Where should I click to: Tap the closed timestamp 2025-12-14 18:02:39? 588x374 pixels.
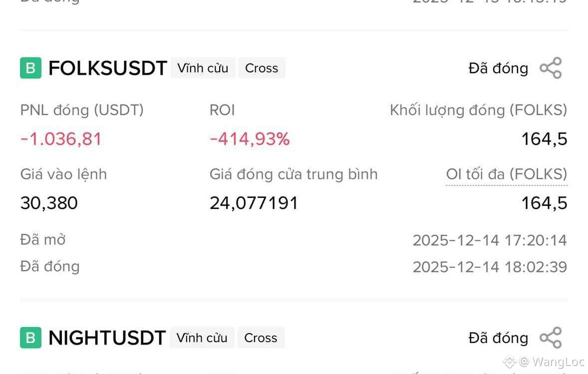[490, 267]
